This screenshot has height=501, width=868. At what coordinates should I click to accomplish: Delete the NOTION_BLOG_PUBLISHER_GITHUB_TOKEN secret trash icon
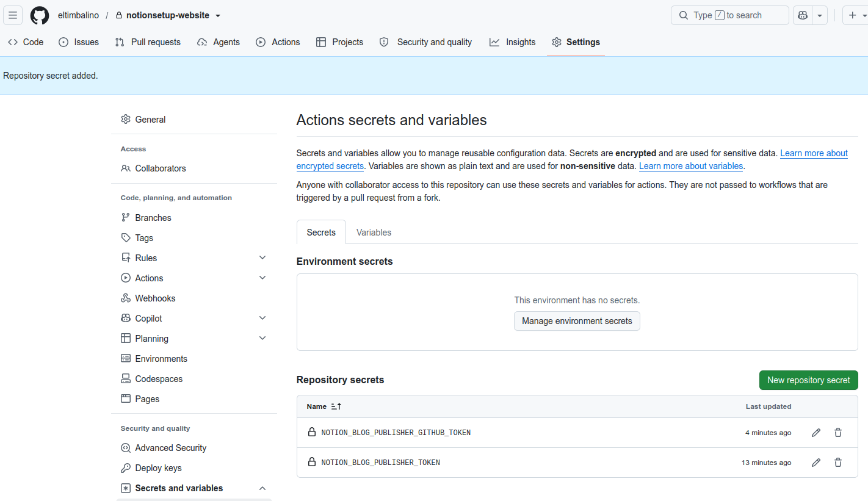pos(838,433)
